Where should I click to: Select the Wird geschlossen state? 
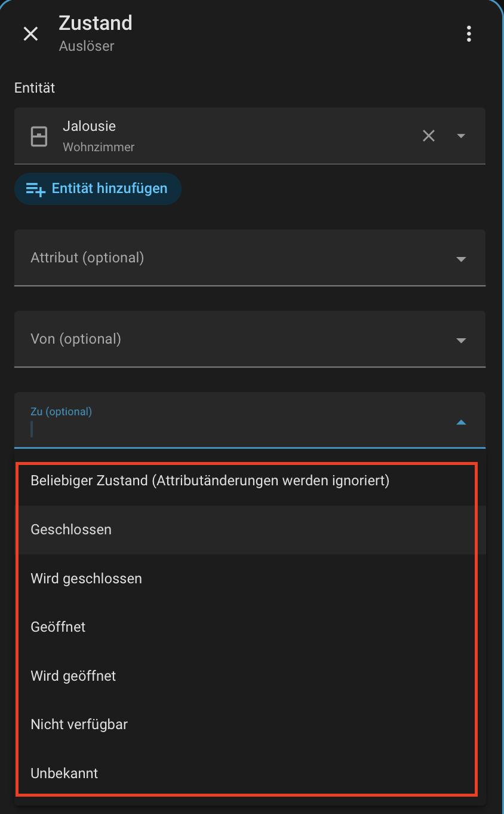tap(86, 579)
